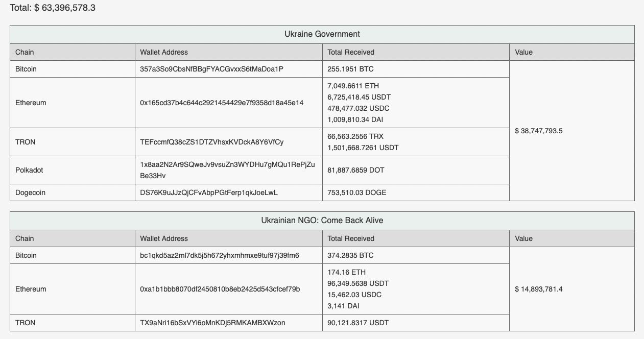
Task: Click the 374.2835 BTC amount
Action: tap(351, 255)
